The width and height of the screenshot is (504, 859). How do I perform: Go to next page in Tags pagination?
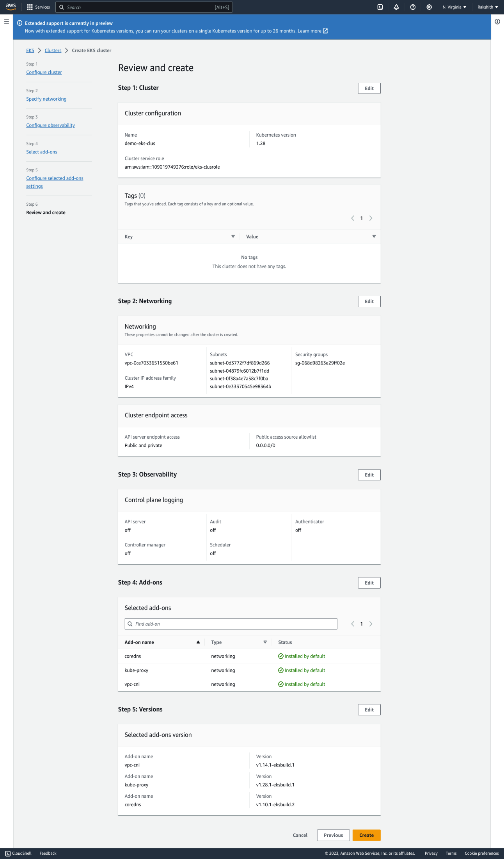[371, 218]
